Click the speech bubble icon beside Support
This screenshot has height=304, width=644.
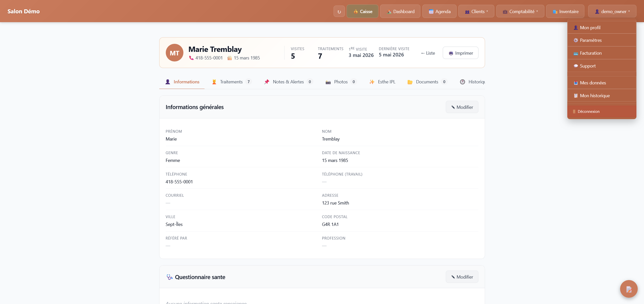pyautogui.click(x=576, y=66)
